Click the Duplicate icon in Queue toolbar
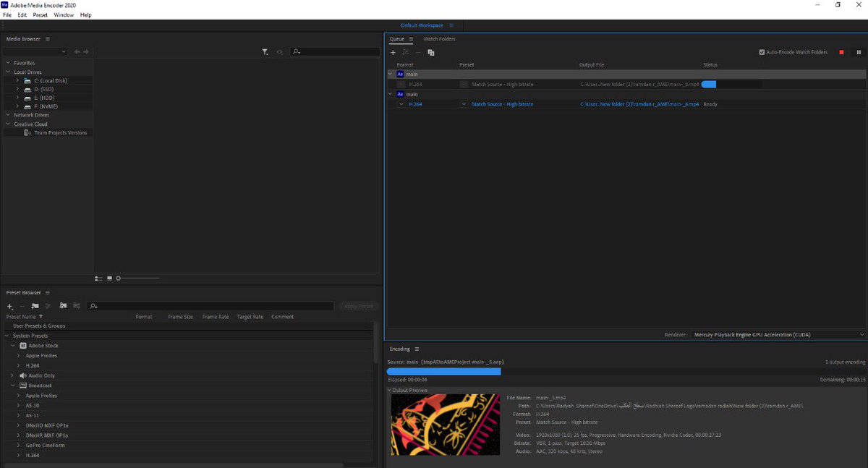The image size is (868, 468). [x=430, y=52]
